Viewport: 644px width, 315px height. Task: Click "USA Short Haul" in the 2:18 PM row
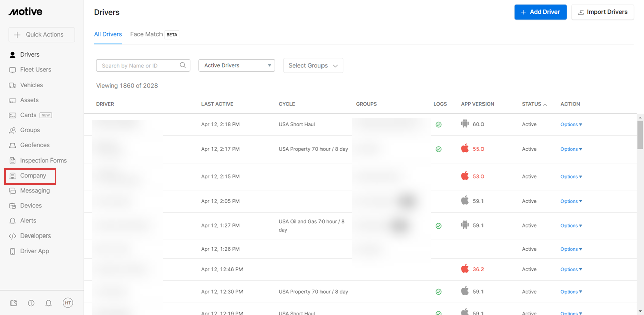(297, 124)
